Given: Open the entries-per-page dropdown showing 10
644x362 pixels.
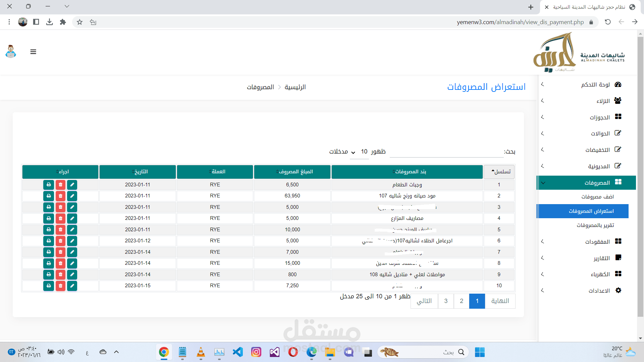Looking at the screenshot, I should (x=359, y=152).
